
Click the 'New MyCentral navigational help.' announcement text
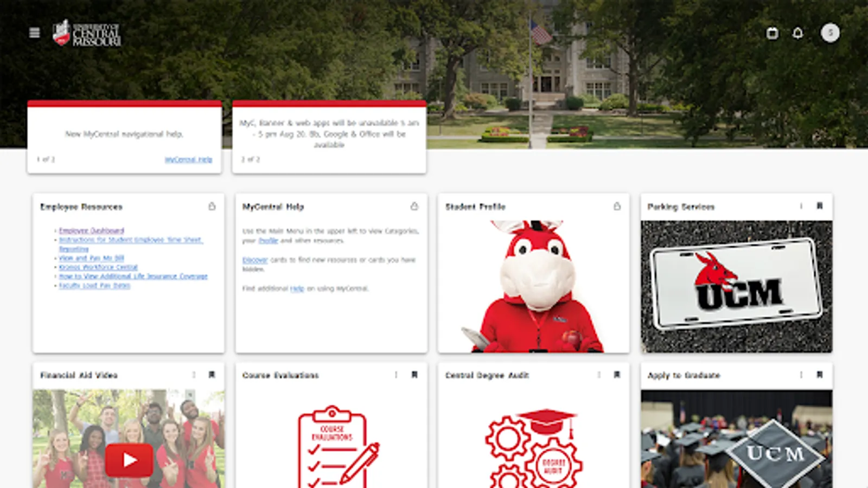[x=124, y=134]
